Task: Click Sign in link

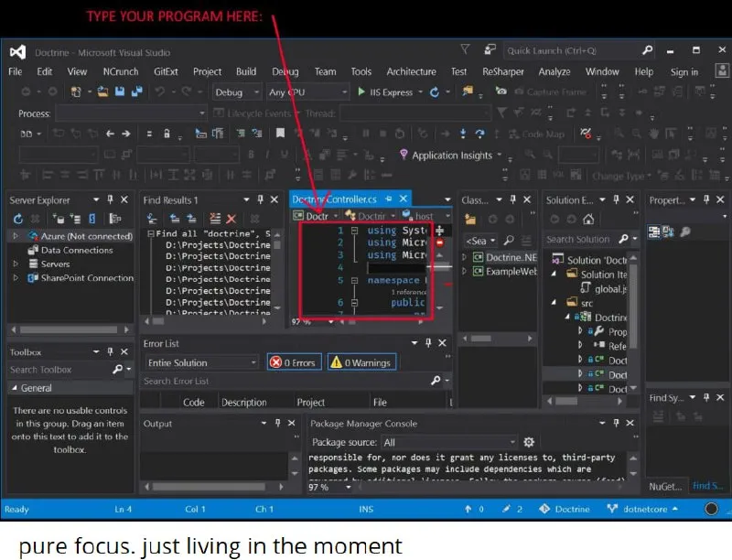Action: click(684, 72)
